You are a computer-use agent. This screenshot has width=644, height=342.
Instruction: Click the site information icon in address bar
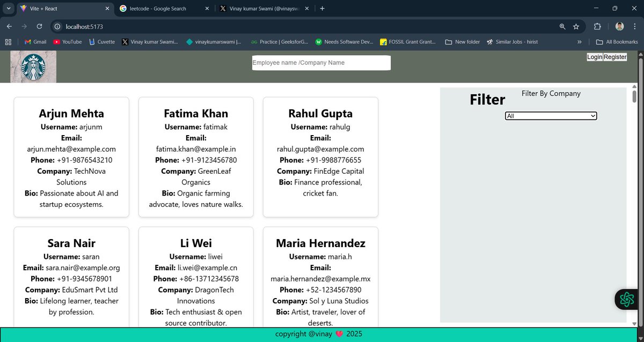(x=58, y=26)
